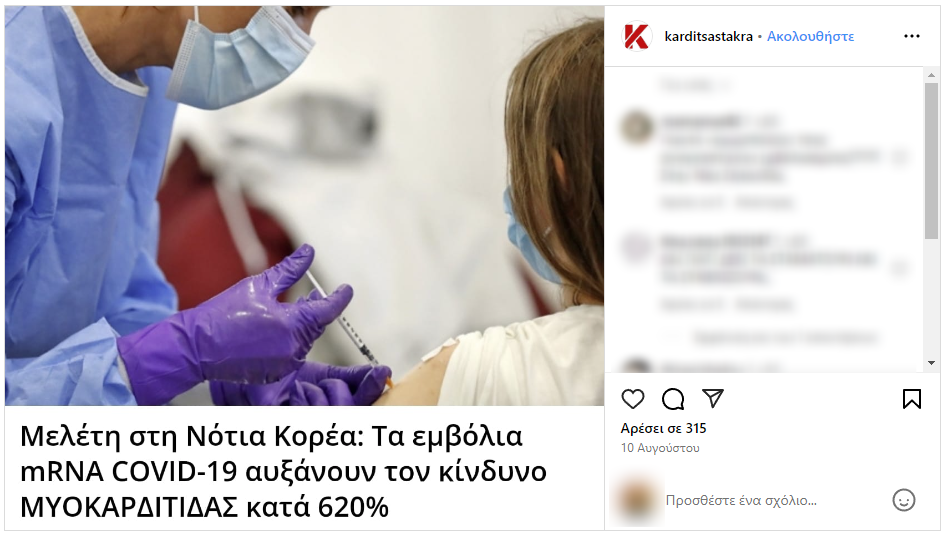
Task: Like the post with the heart icon
Action: tap(632, 399)
